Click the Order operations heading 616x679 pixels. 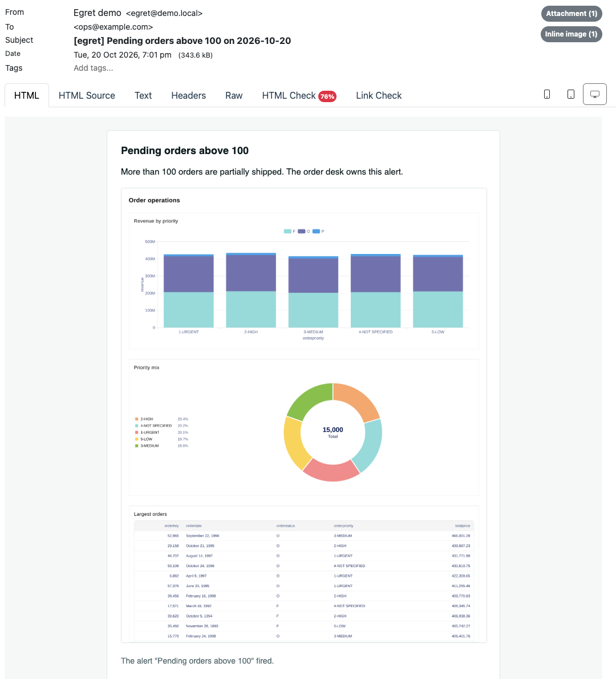click(x=154, y=200)
